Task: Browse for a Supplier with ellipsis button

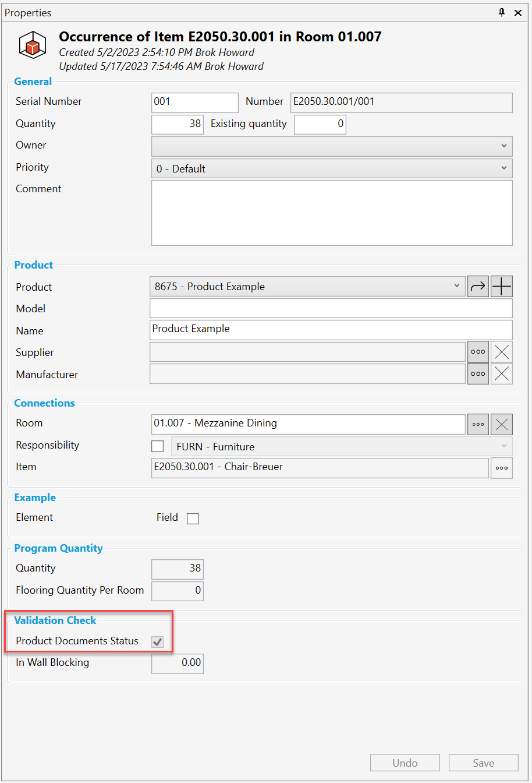Action: tap(478, 352)
